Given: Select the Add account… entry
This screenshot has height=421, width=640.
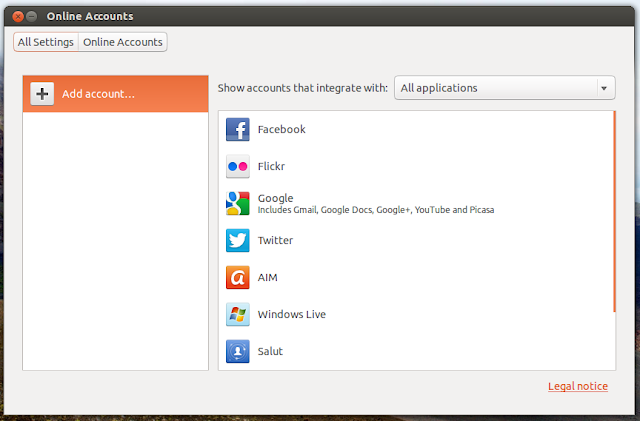Looking at the screenshot, I should [116, 94].
